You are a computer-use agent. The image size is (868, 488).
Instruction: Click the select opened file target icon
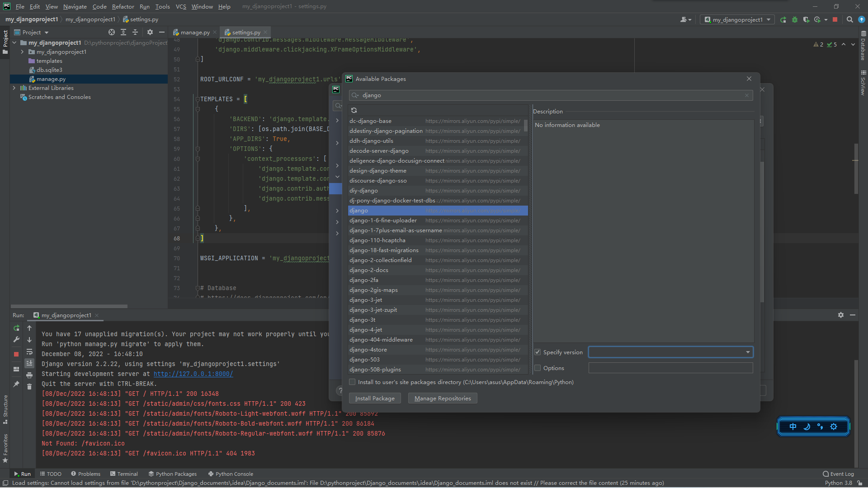[112, 32]
